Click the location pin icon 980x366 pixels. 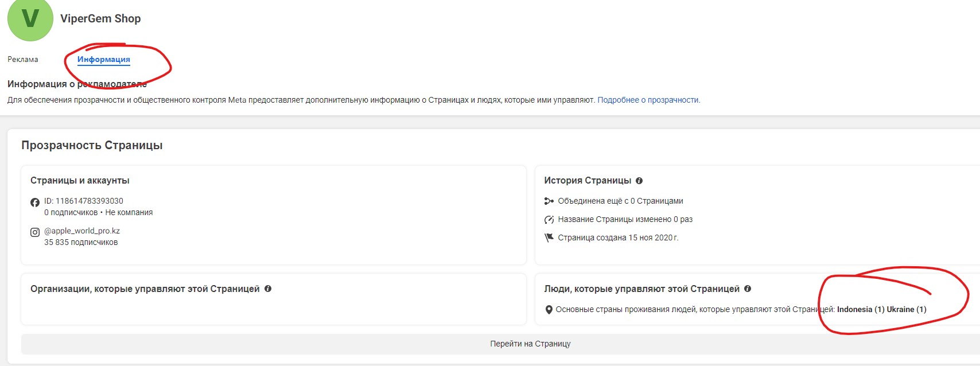549,310
